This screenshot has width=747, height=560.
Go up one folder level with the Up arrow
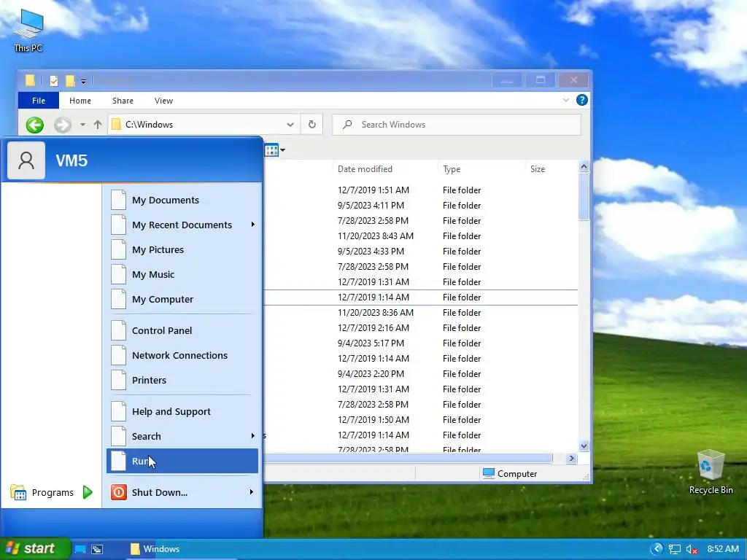tap(98, 125)
